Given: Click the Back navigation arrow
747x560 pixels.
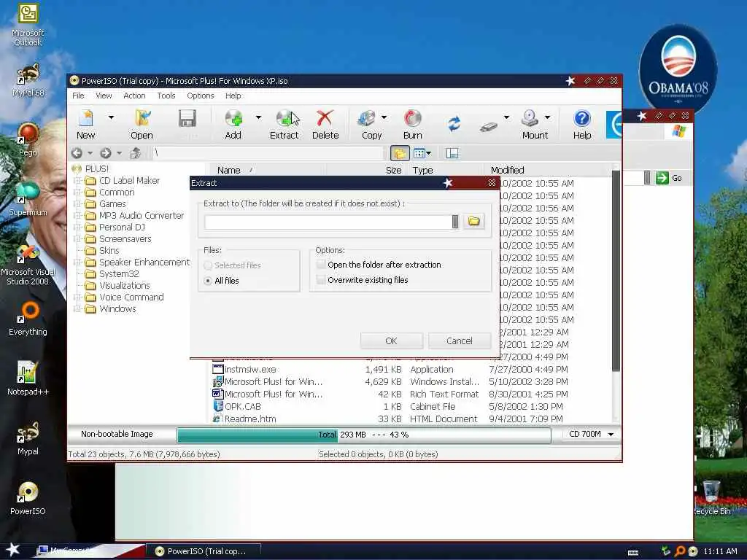Looking at the screenshot, I should [x=77, y=153].
